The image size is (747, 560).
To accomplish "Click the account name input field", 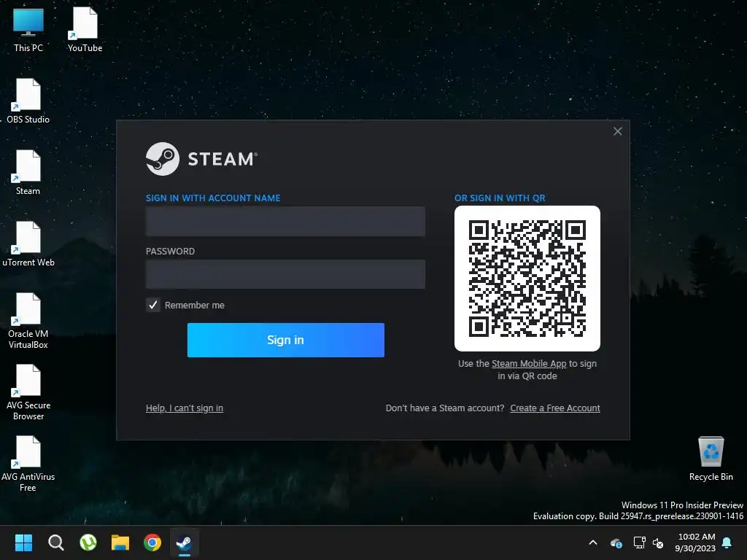I will point(285,222).
